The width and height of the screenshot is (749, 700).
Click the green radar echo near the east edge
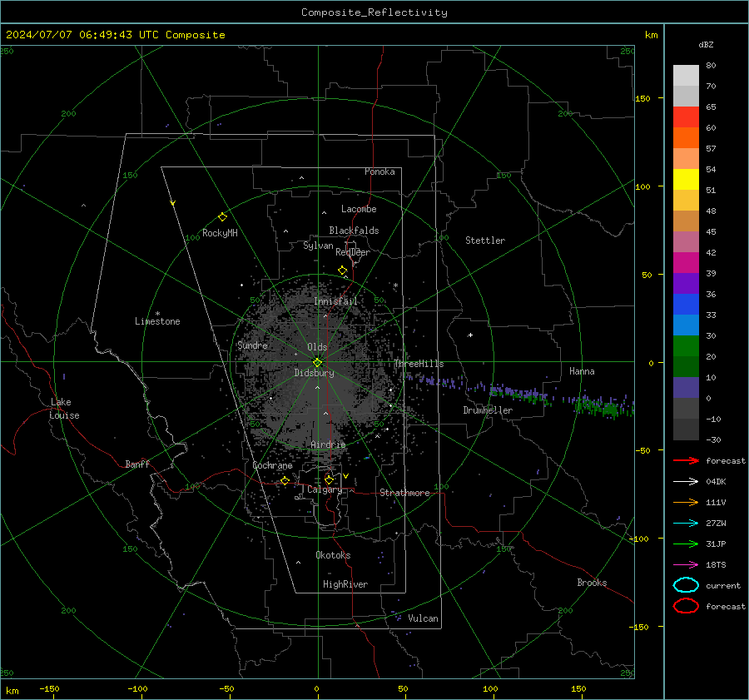[605, 407]
